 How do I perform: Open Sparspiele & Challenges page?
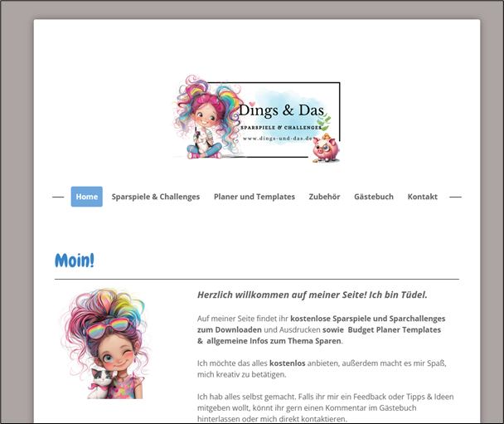pos(156,197)
